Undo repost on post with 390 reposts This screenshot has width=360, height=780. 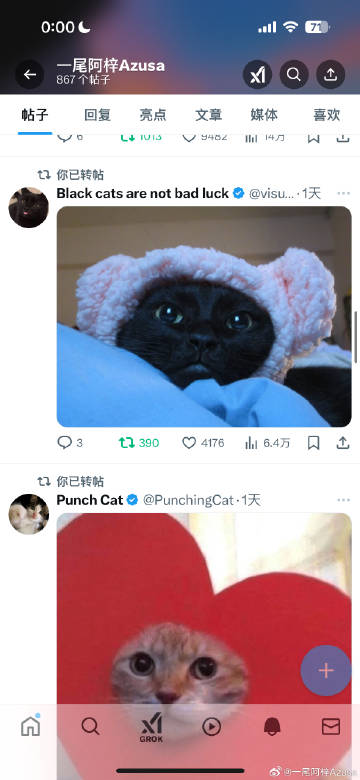pyautogui.click(x=139, y=443)
